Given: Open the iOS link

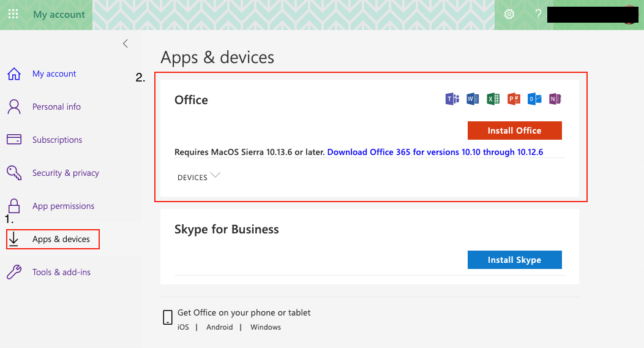Looking at the screenshot, I should coord(183,327).
